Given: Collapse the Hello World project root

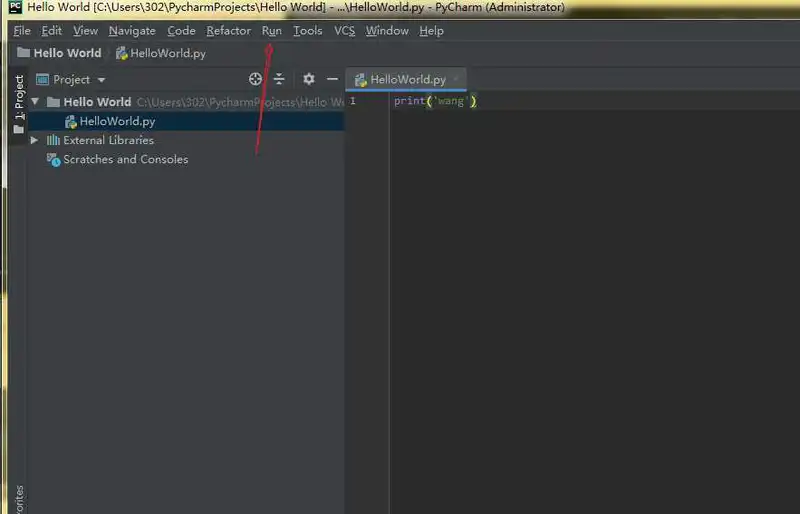Looking at the screenshot, I should (35, 102).
